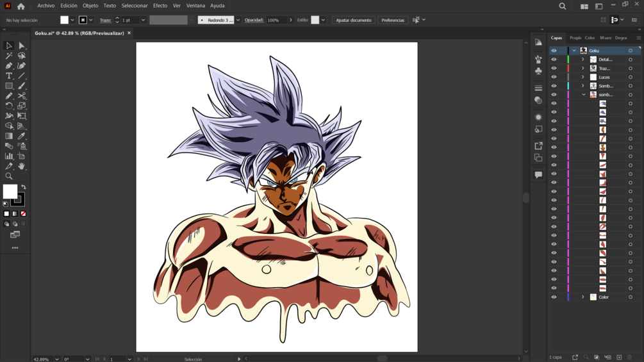Switch to the Propie panel tab
This screenshot has height=362, width=644.
pyautogui.click(x=575, y=38)
